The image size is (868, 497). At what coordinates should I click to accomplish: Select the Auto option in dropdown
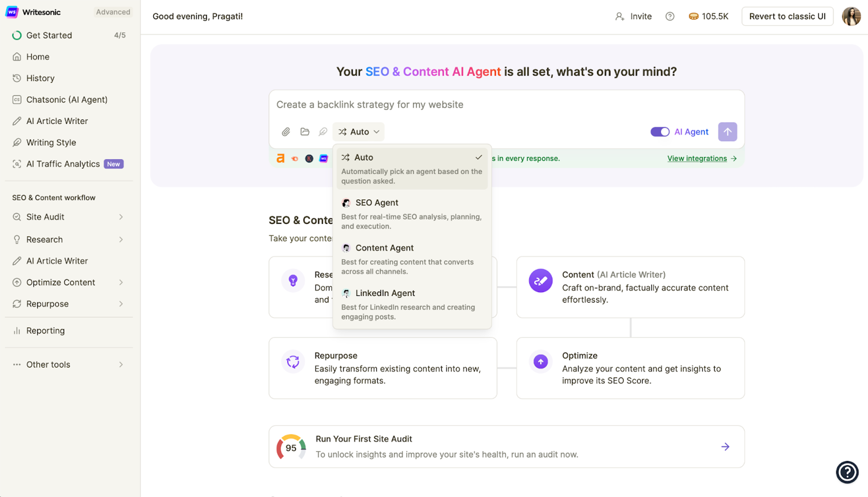tap(412, 169)
